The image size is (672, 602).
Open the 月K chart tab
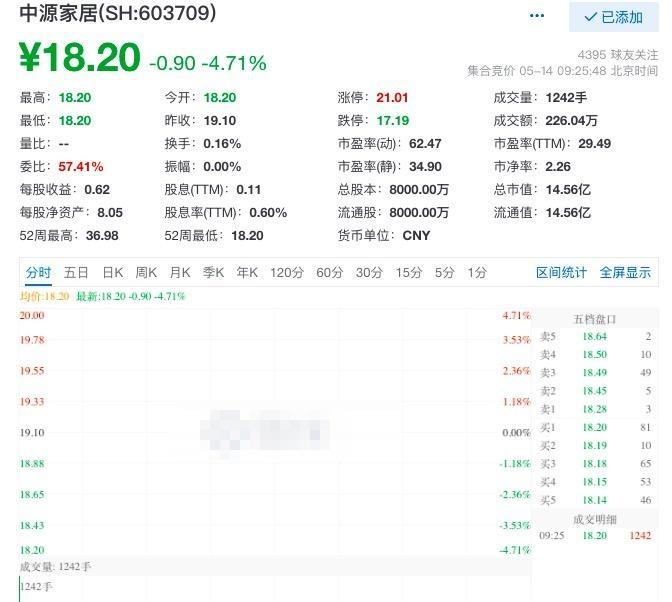[180, 273]
